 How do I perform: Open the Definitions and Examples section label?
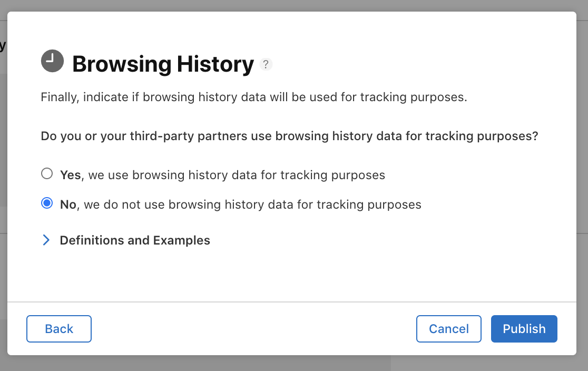point(135,240)
